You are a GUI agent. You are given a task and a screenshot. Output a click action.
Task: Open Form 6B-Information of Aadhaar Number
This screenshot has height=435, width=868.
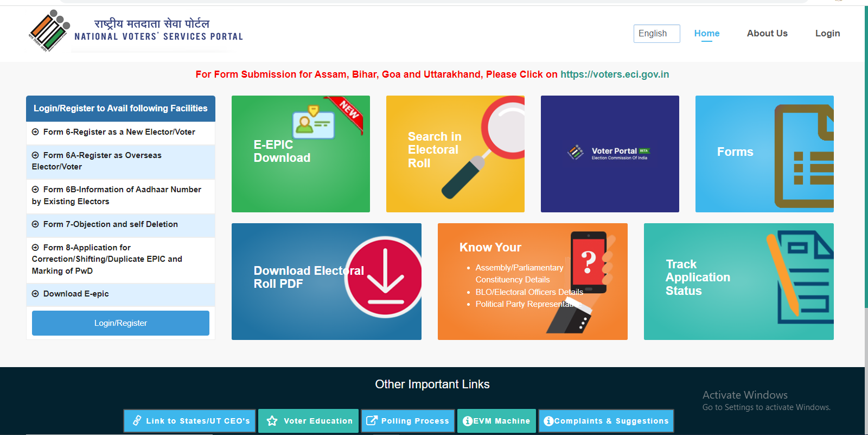coord(120,196)
